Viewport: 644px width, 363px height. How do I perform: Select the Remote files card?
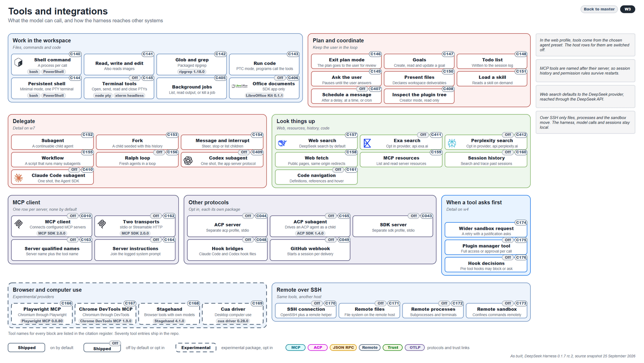click(x=369, y=311)
